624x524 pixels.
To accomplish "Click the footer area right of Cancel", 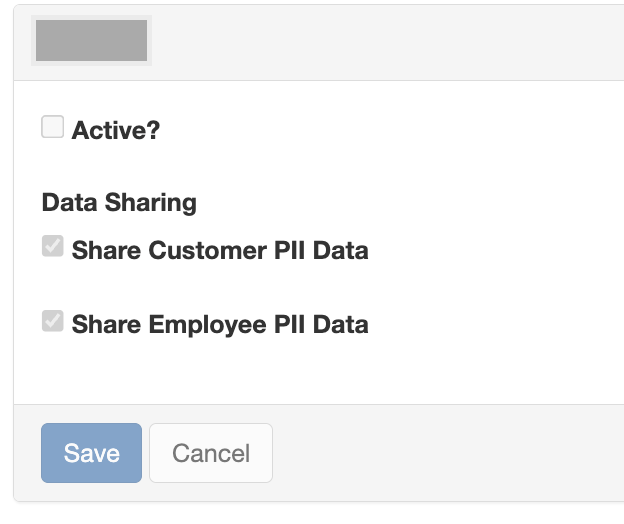I will 446,453.
